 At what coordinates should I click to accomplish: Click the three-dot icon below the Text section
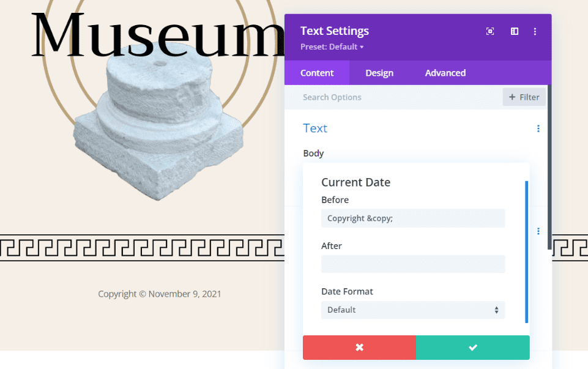point(538,231)
